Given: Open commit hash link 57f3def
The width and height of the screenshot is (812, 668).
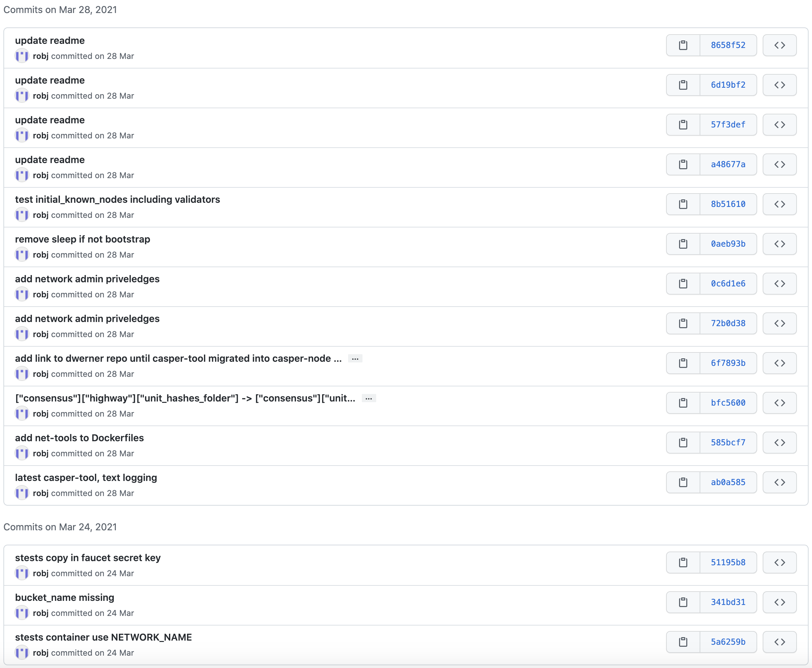Looking at the screenshot, I should pyautogui.click(x=728, y=125).
